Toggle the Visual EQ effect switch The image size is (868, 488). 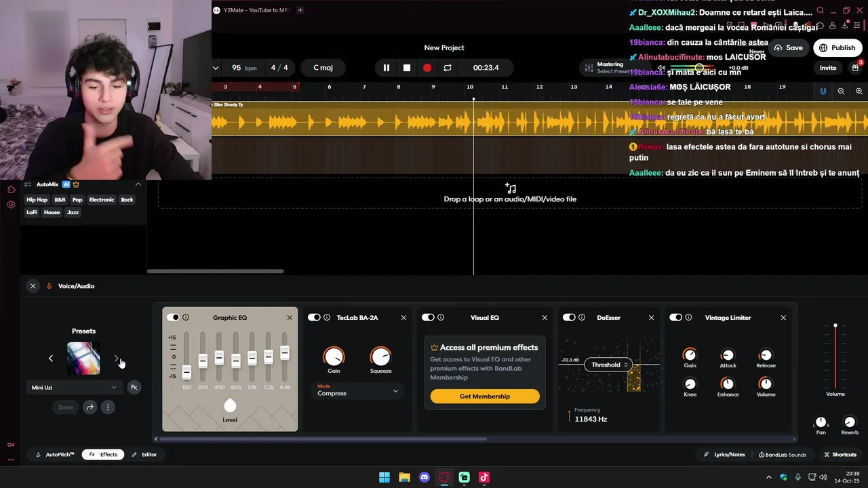pyautogui.click(x=428, y=317)
